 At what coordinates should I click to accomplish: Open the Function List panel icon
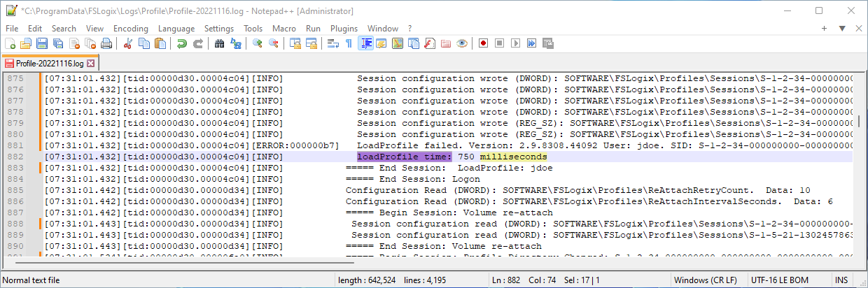point(429,43)
